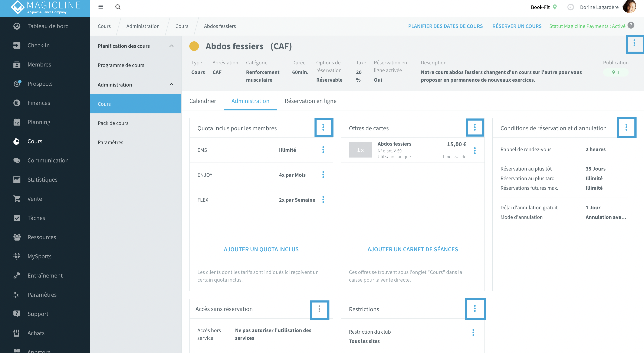Open three-dot menu for Quota inclus card

click(323, 127)
